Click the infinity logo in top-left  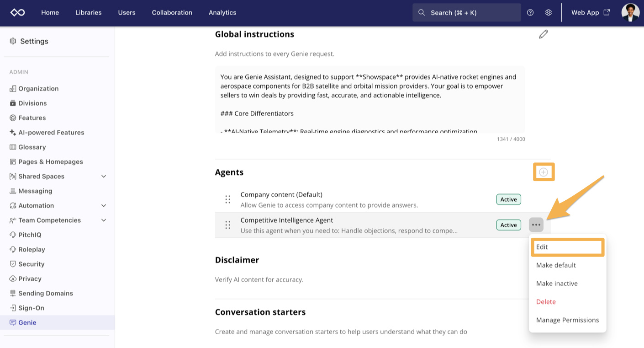point(18,13)
